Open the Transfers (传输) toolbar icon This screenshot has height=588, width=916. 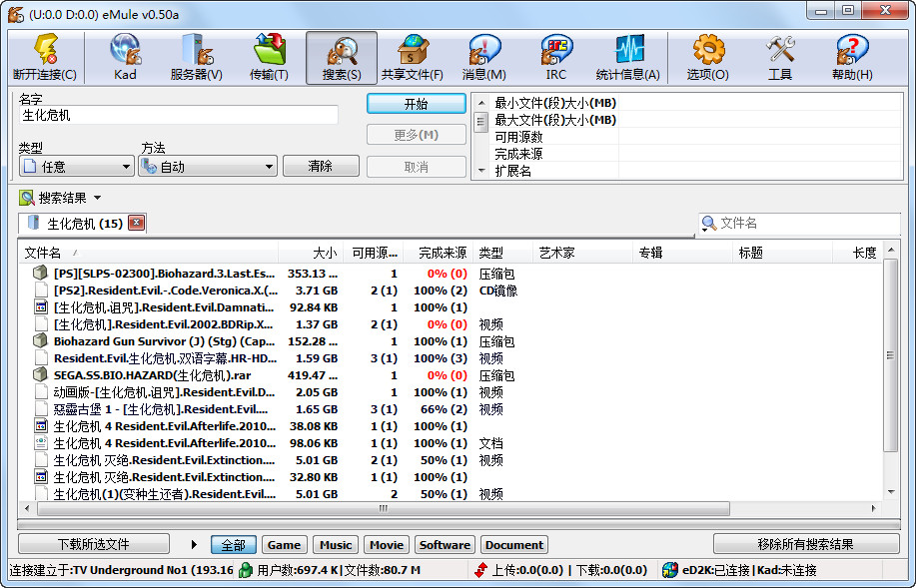(269, 57)
